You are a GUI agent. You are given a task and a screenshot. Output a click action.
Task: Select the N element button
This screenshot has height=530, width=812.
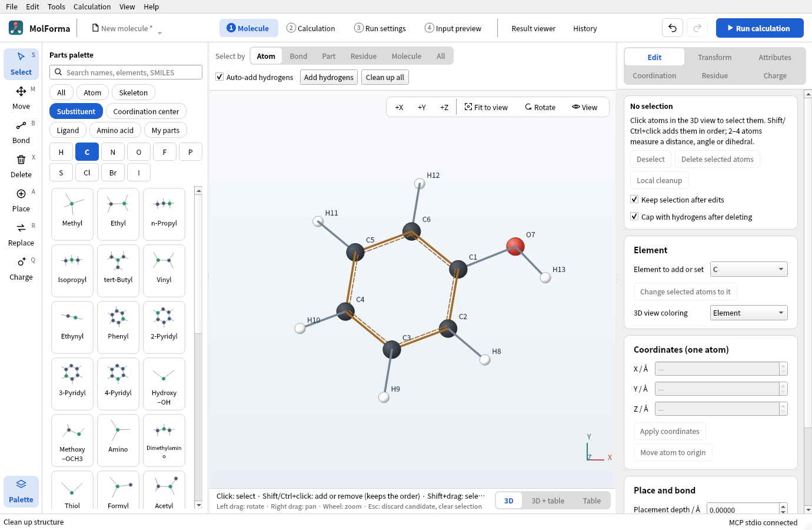113,152
